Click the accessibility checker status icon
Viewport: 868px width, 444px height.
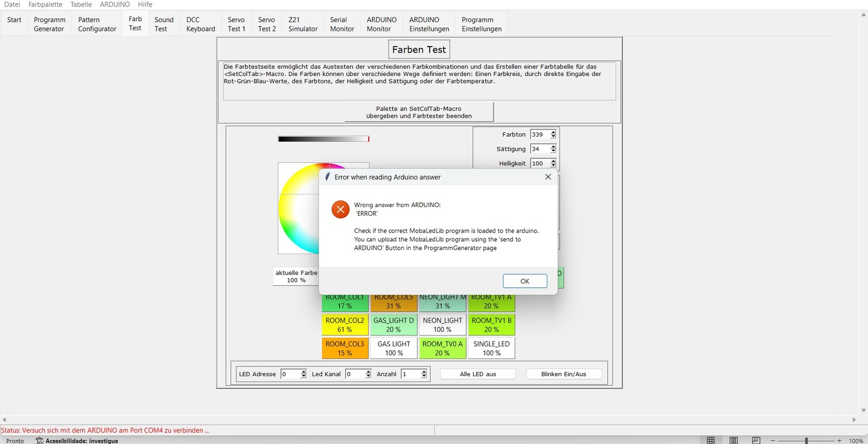[x=40, y=441]
